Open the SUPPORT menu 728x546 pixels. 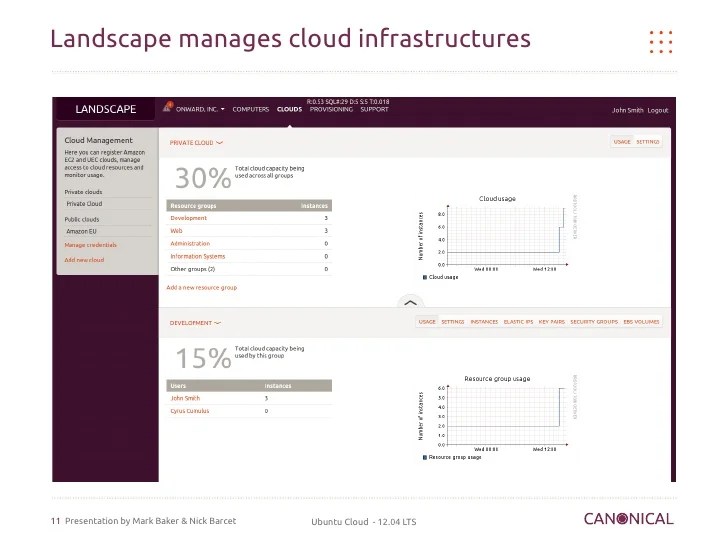(374, 110)
